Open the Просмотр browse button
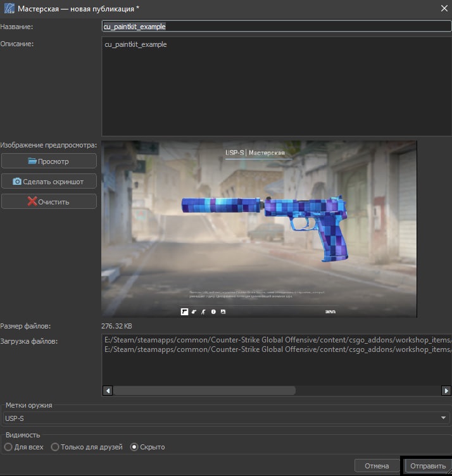 coord(49,161)
